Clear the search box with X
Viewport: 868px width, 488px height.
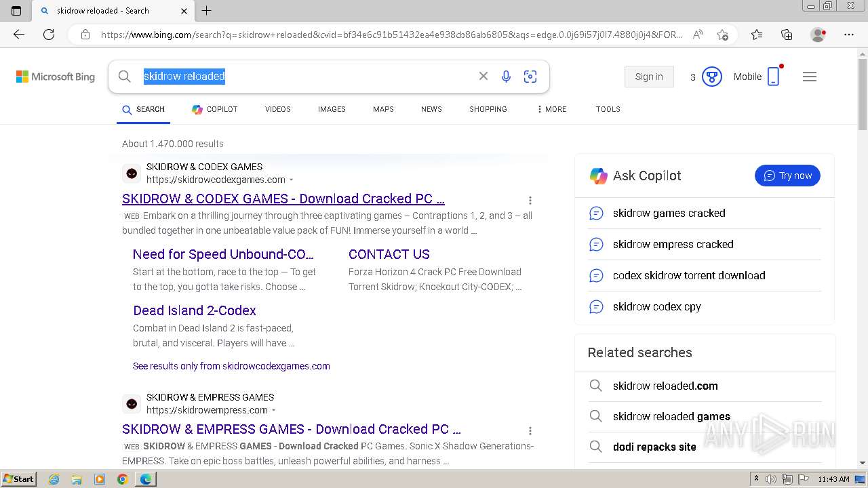click(484, 77)
